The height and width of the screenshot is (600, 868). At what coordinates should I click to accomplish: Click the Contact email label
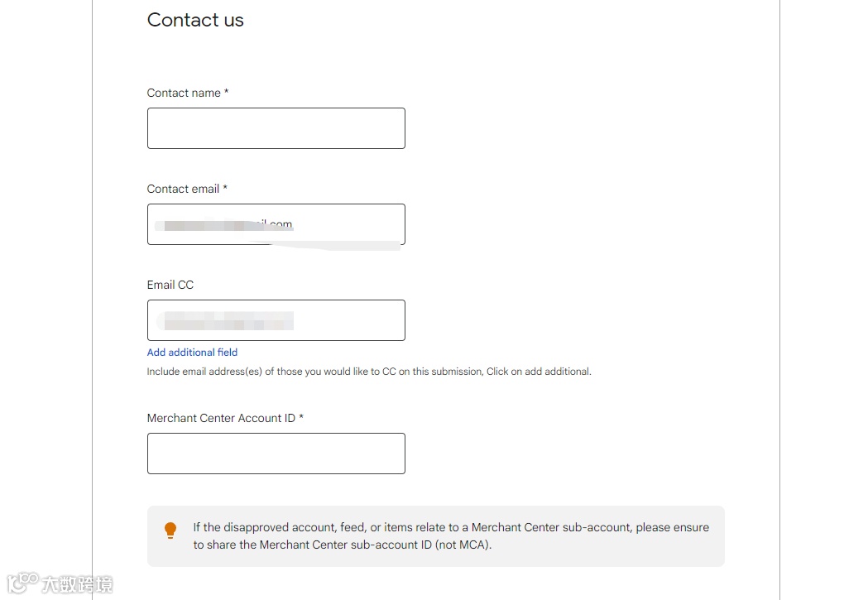click(x=182, y=189)
